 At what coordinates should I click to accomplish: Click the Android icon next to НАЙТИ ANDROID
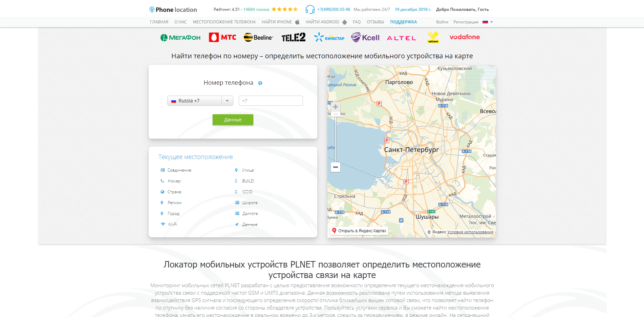(344, 22)
